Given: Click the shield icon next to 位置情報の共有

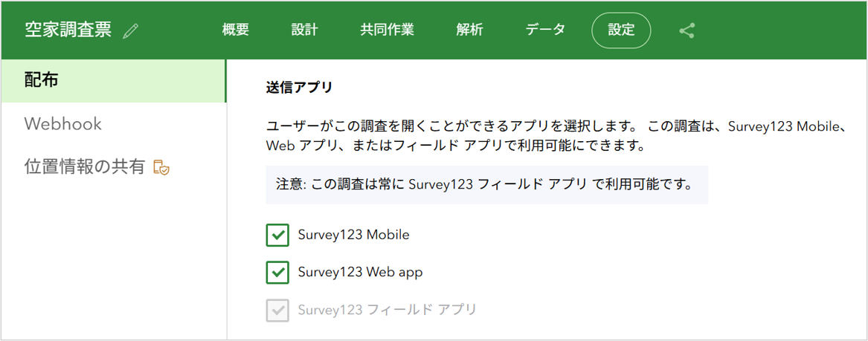Looking at the screenshot, I should click(x=161, y=167).
